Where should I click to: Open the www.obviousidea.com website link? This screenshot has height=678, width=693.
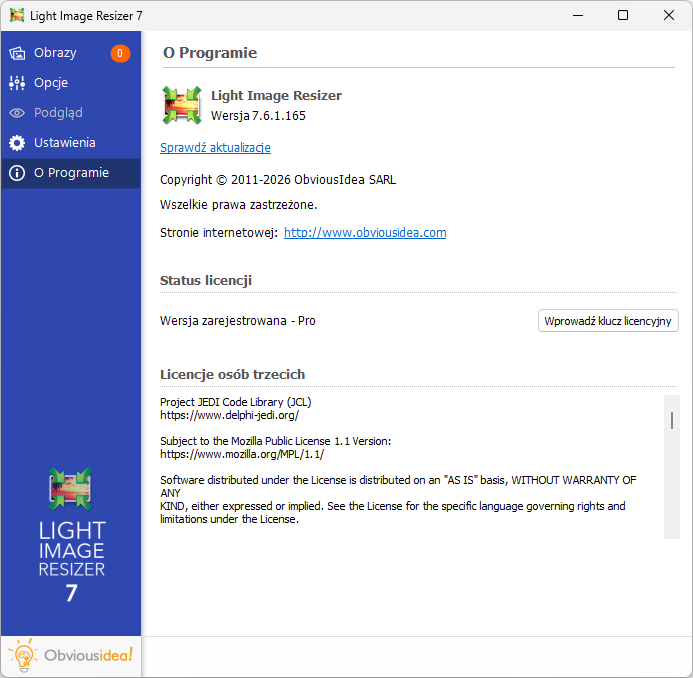pos(365,232)
